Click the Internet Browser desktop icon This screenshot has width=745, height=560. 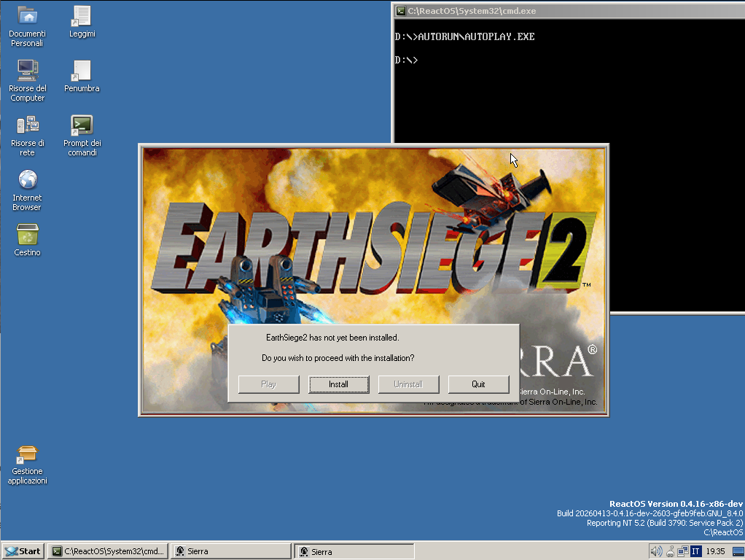click(27, 179)
